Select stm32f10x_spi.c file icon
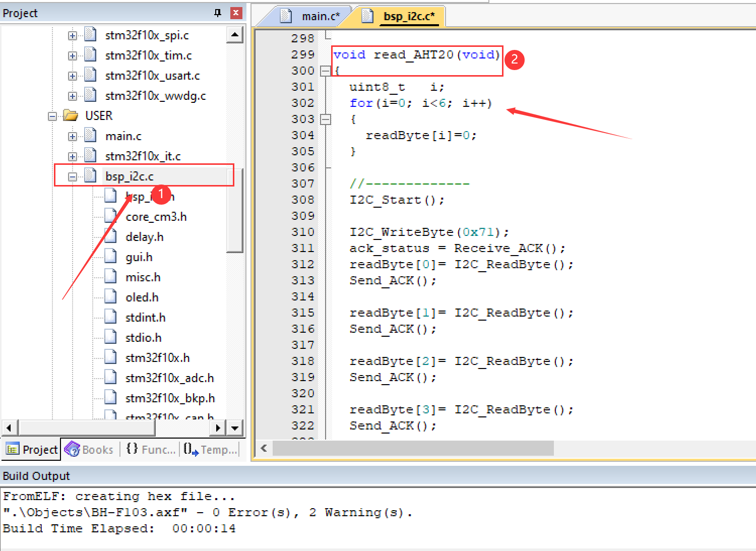 point(91,34)
